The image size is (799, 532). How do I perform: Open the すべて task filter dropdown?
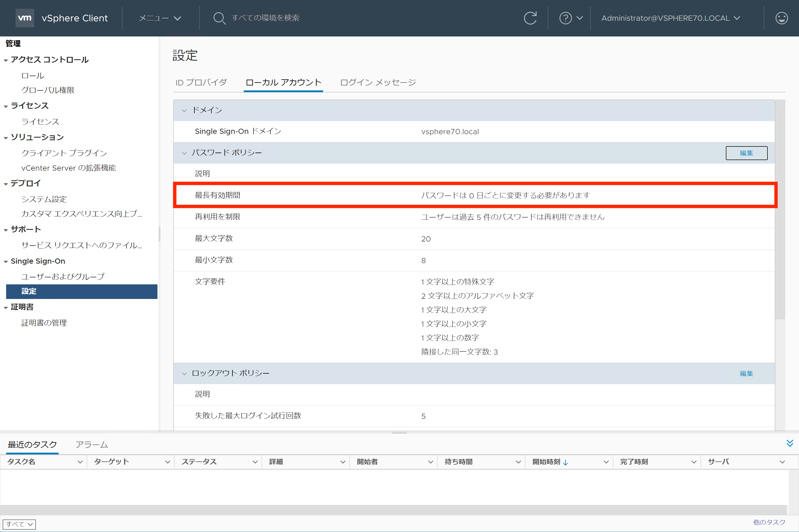pyautogui.click(x=19, y=524)
